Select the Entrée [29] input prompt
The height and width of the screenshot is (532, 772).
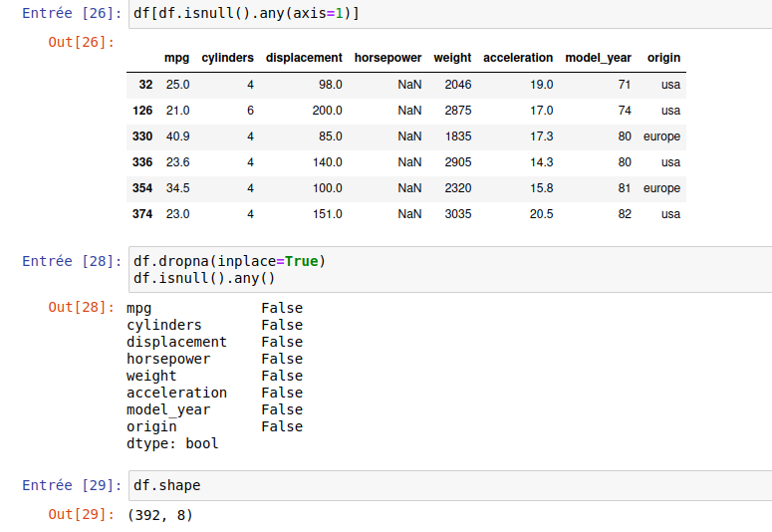(68, 485)
